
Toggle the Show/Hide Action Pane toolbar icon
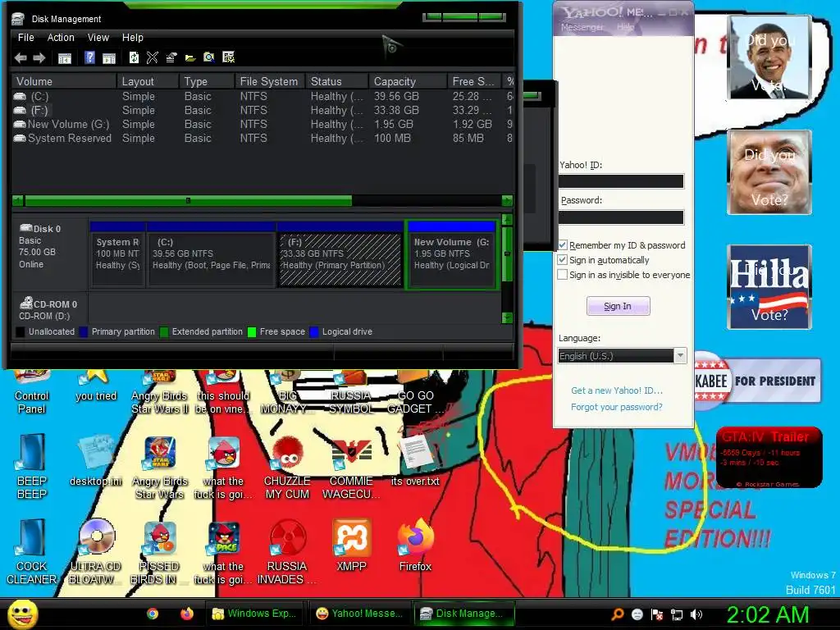[x=109, y=58]
